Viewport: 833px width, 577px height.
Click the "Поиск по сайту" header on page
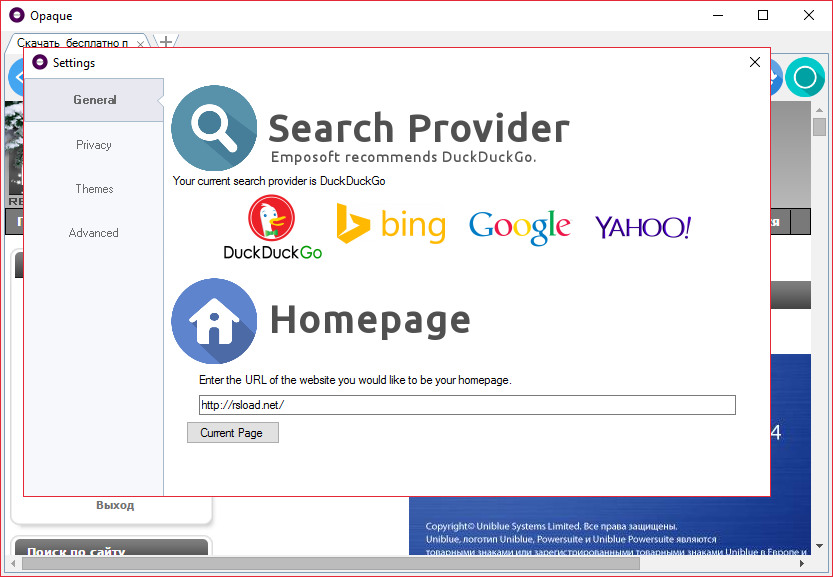[76, 551]
